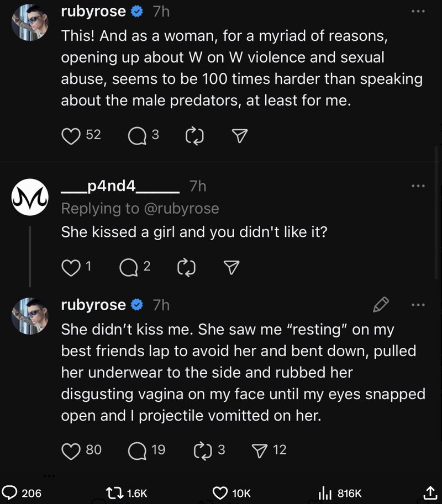Open the ___p4nd4_____ username profile
This screenshot has height=504, width=442.
click(x=120, y=186)
